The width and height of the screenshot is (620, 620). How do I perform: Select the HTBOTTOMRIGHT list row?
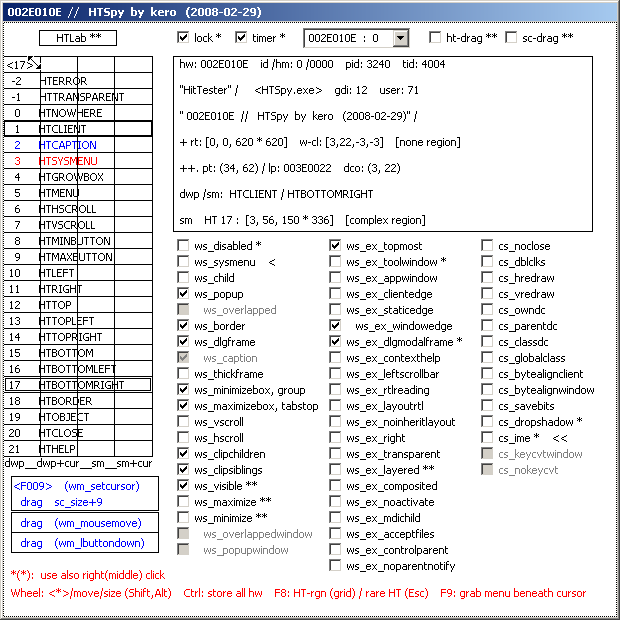tap(78, 385)
